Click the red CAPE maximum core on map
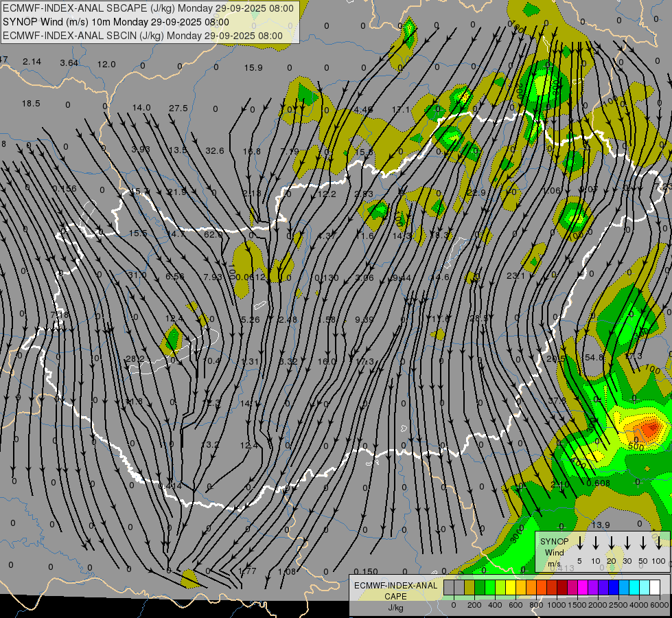Image resolution: width=672 pixels, height=618 pixels. click(651, 428)
